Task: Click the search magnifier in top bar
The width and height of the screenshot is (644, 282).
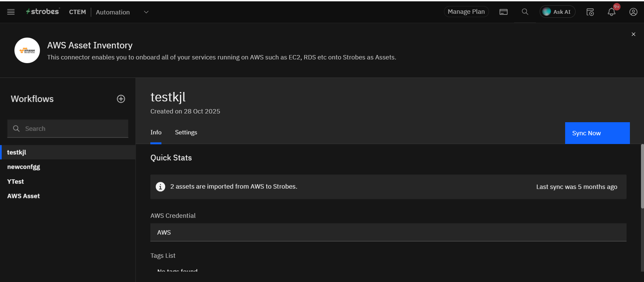Action: tap(525, 12)
